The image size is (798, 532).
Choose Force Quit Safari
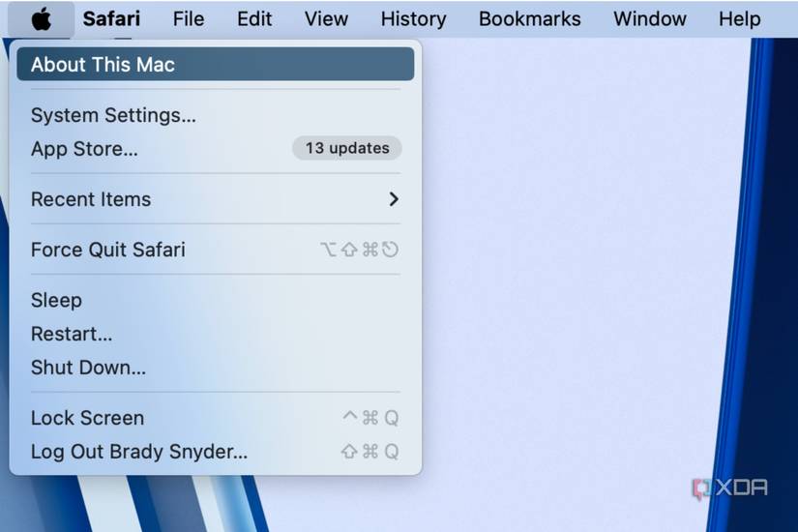[x=216, y=250]
